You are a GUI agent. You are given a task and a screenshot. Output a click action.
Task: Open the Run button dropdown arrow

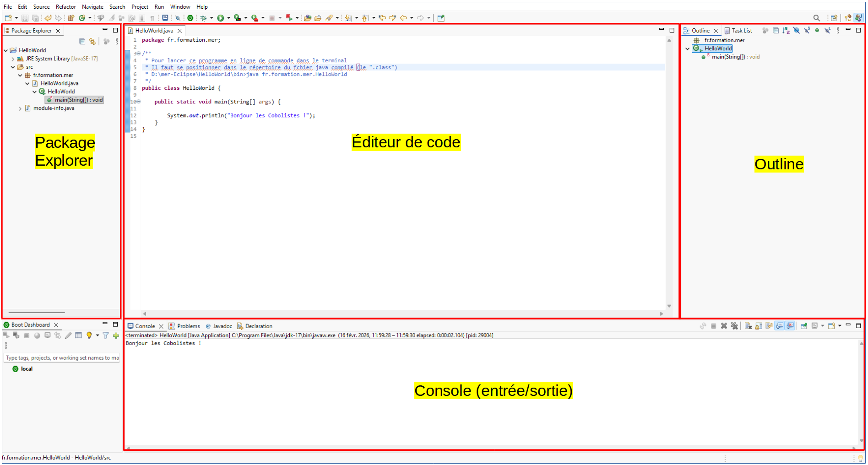(x=229, y=18)
